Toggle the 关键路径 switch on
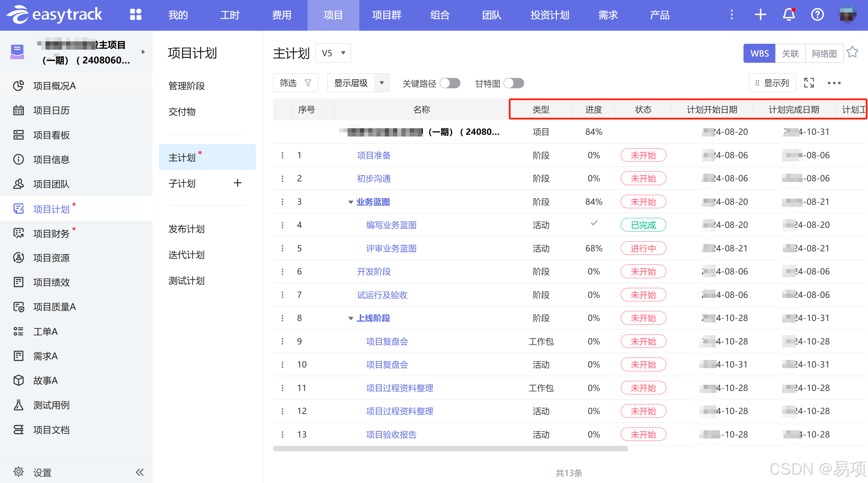 (x=450, y=83)
